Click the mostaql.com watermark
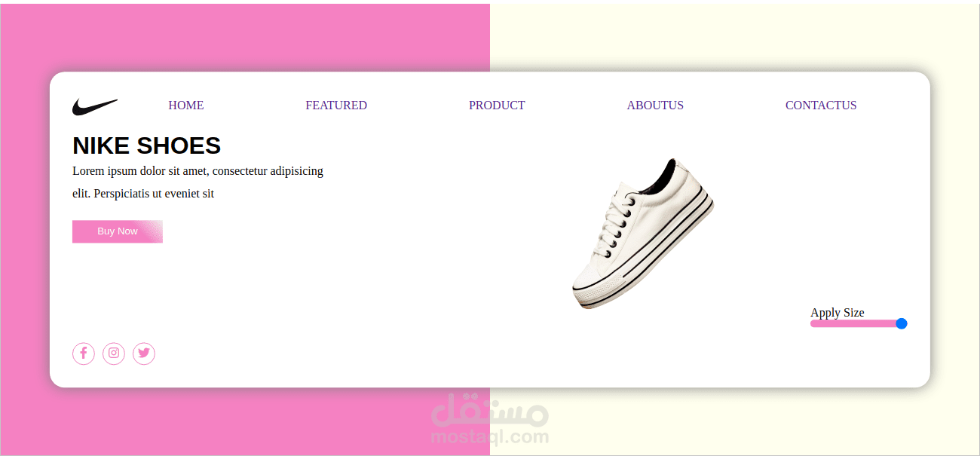This screenshot has width=980, height=456. tap(490, 420)
